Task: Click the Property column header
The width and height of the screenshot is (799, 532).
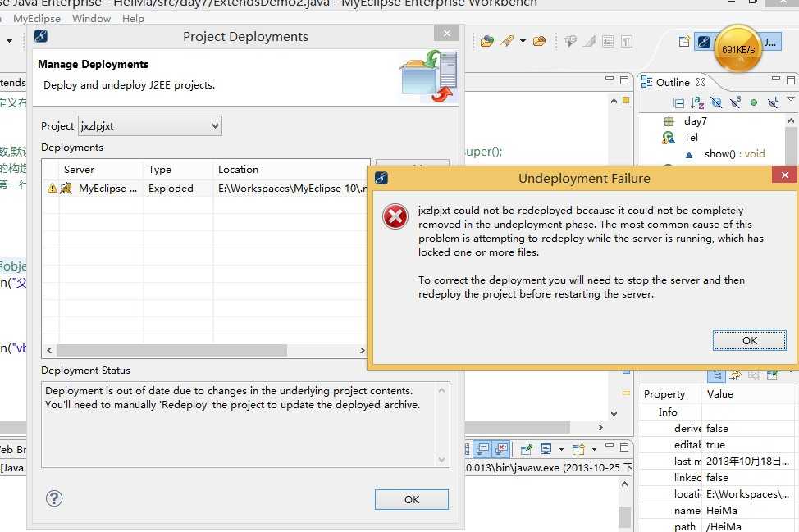Action: point(664,394)
